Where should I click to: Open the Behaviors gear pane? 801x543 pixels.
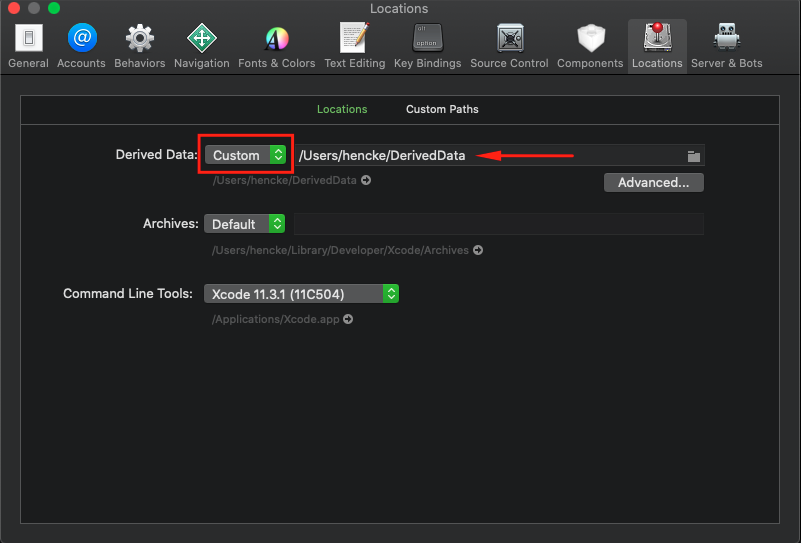pos(139,46)
